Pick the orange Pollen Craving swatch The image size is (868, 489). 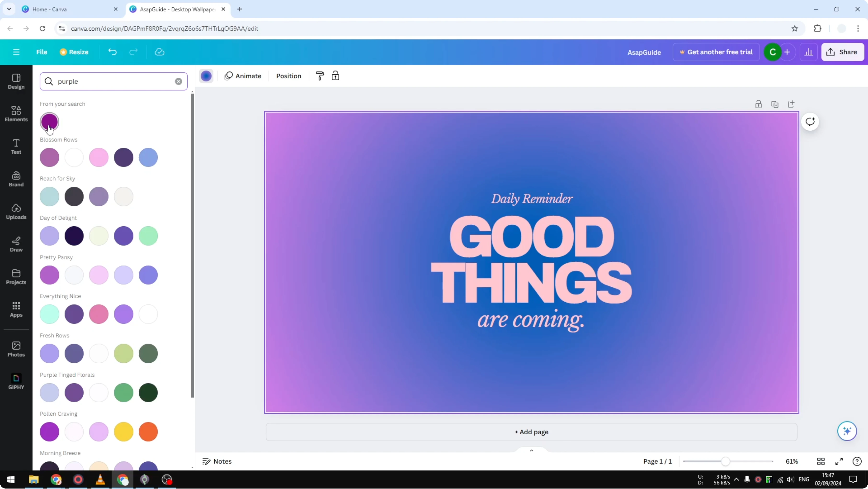(148, 432)
